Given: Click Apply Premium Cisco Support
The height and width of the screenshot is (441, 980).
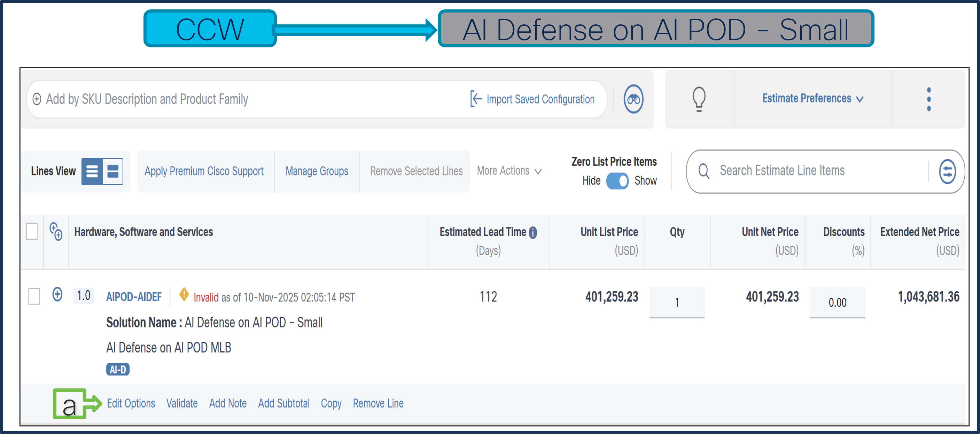Looking at the screenshot, I should [204, 171].
